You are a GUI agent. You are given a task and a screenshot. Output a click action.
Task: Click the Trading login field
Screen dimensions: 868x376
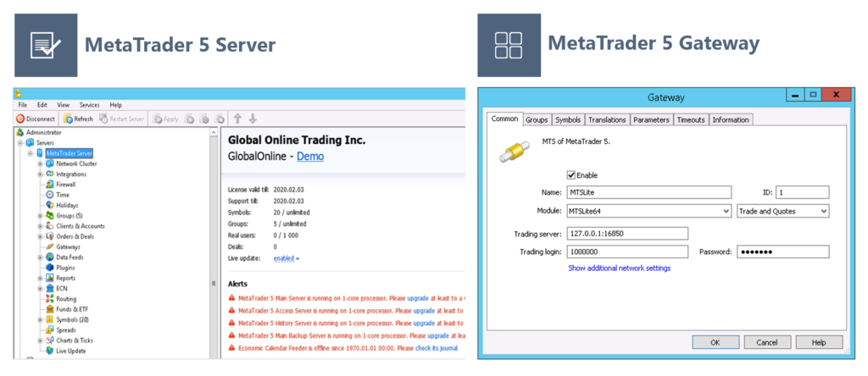click(x=626, y=252)
